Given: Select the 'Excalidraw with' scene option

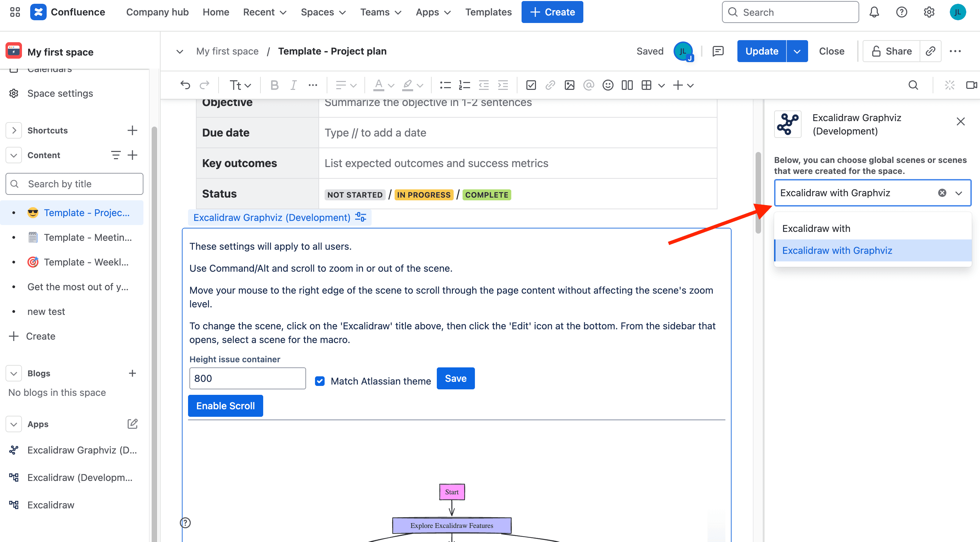Looking at the screenshot, I should [x=873, y=228].
